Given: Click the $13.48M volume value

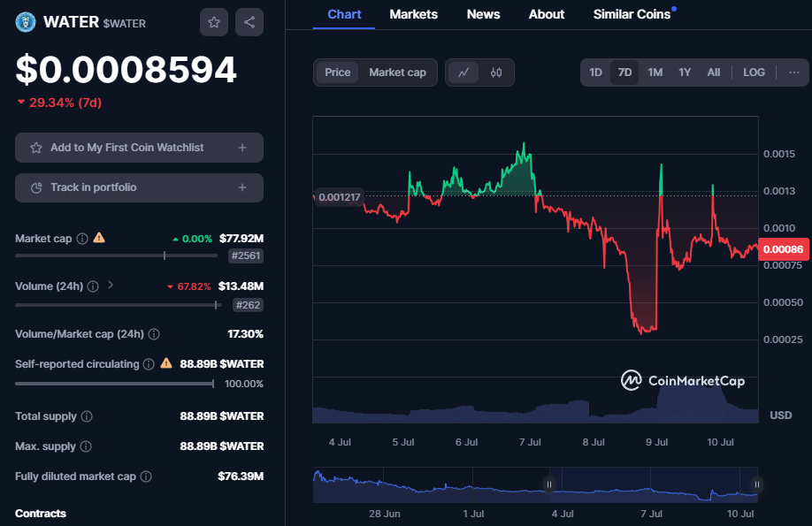Looking at the screenshot, I should (x=241, y=286).
